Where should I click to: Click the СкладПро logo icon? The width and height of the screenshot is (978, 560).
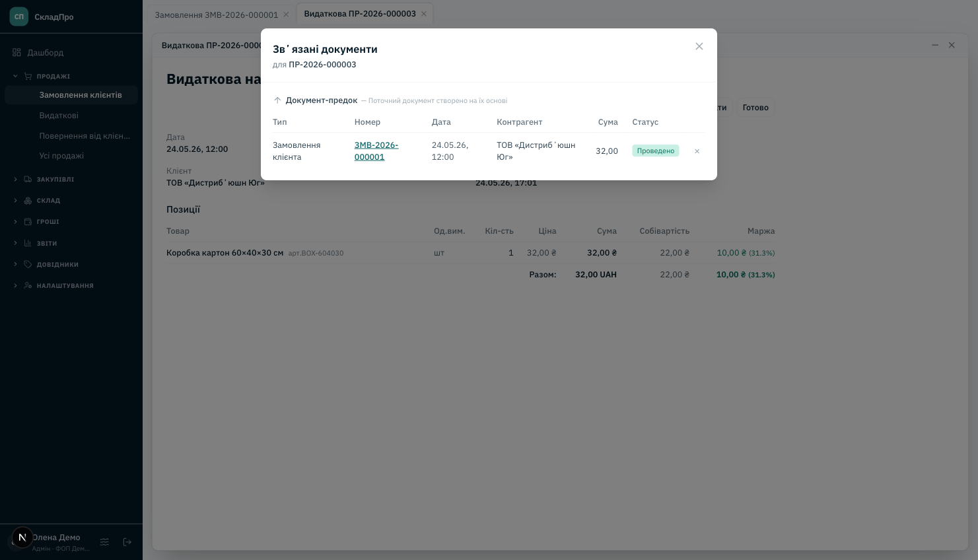point(19,17)
